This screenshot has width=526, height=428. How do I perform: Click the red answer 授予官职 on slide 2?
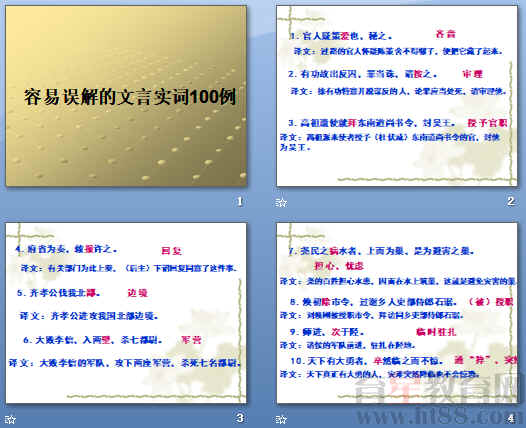click(x=487, y=123)
